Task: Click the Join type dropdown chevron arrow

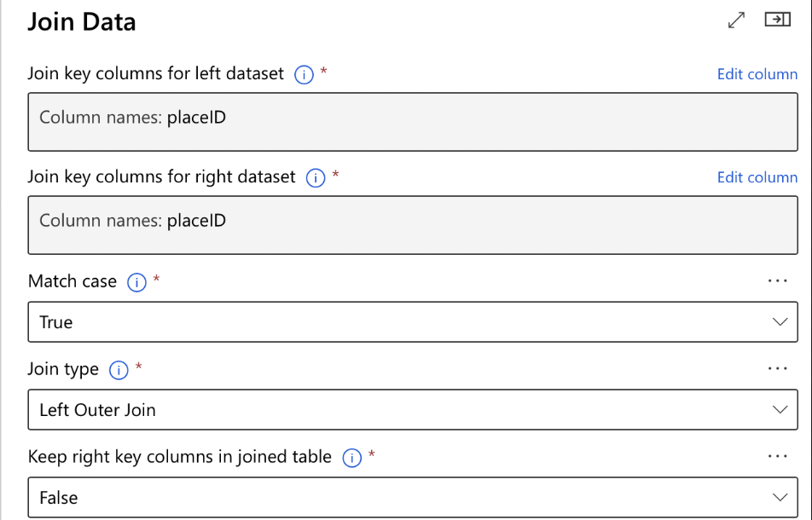Action: coord(780,410)
